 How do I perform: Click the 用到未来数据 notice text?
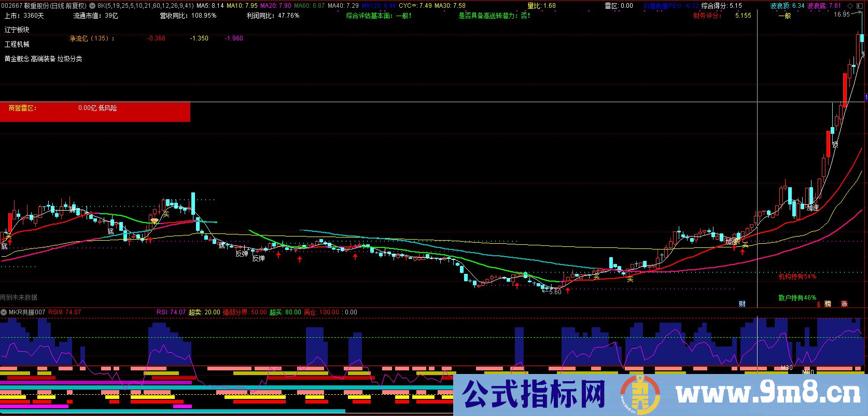pos(19,297)
